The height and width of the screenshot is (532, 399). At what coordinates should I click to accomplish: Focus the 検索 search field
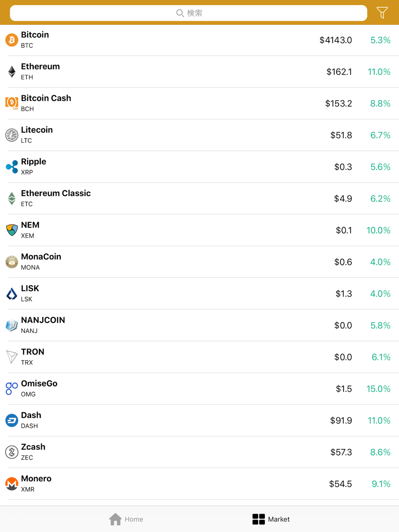(188, 13)
